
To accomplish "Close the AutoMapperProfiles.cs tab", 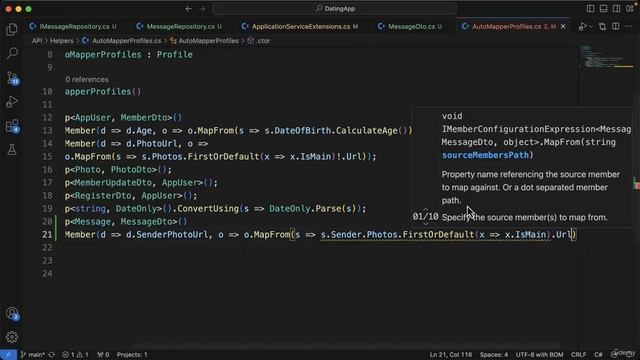I will coord(563,27).
